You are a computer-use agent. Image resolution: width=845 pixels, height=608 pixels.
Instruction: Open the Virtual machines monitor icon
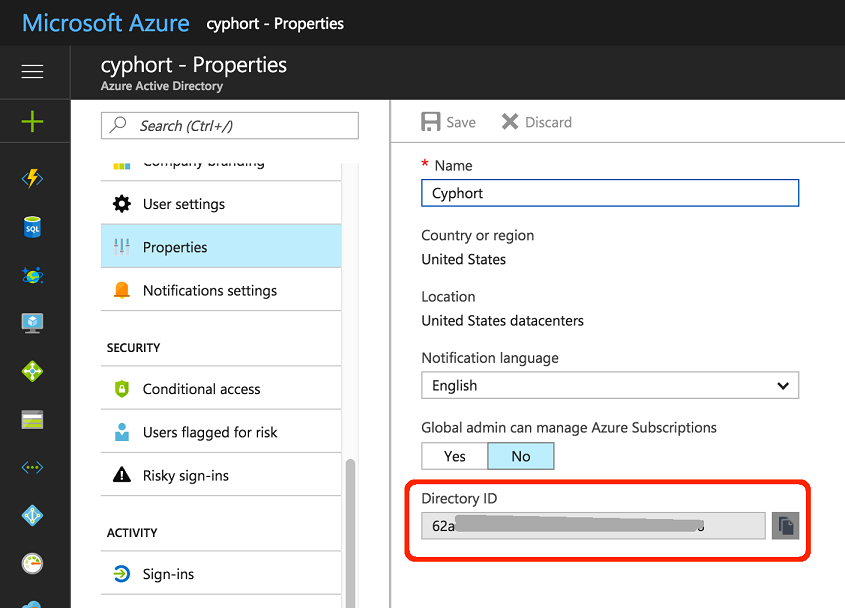[x=32, y=323]
